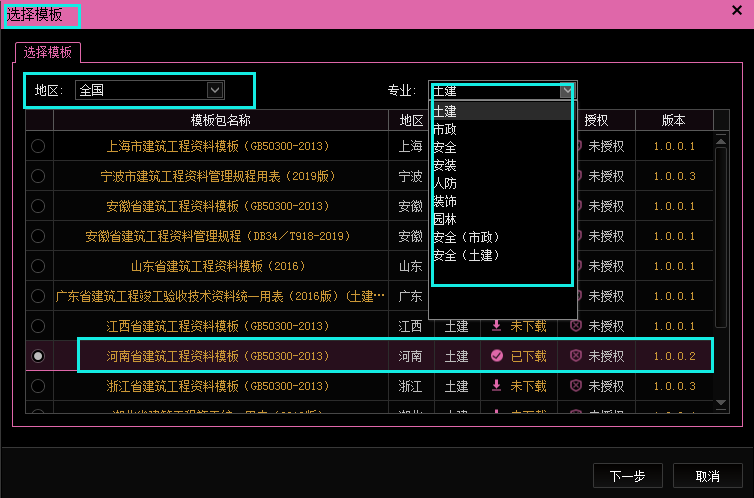Click the template name 上海市建筑工程资料模板（GB50300-2013）
Viewport: 754px width, 498px height.
[219, 146]
